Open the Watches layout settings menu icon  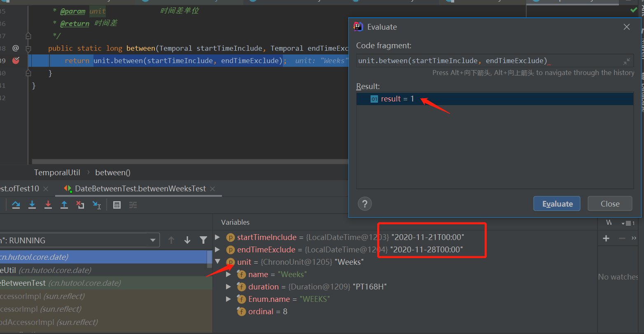628,223
